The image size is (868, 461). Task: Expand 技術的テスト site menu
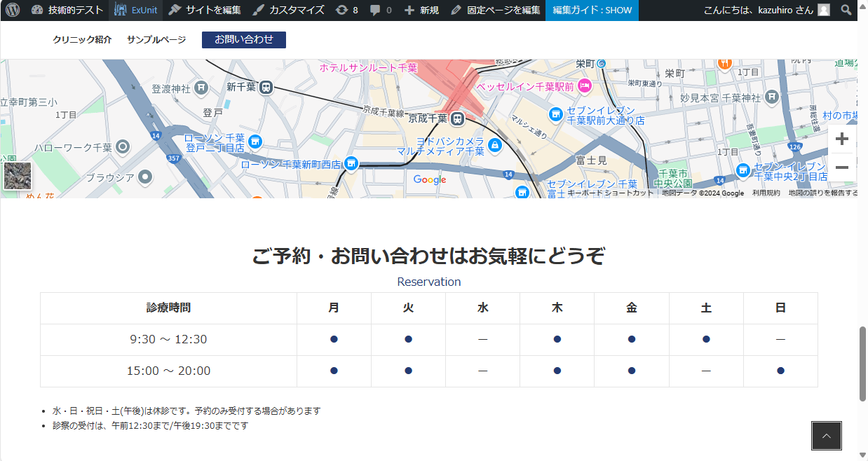pyautogui.click(x=67, y=10)
